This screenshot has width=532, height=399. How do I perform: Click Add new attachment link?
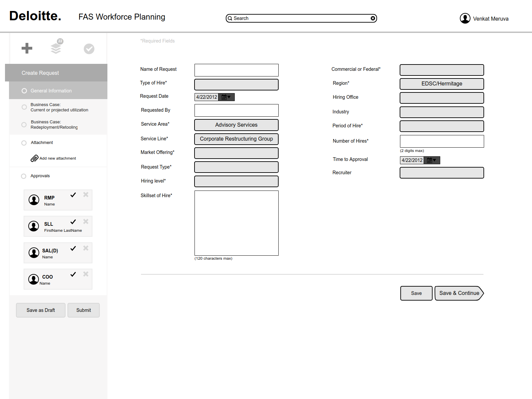pyautogui.click(x=58, y=158)
